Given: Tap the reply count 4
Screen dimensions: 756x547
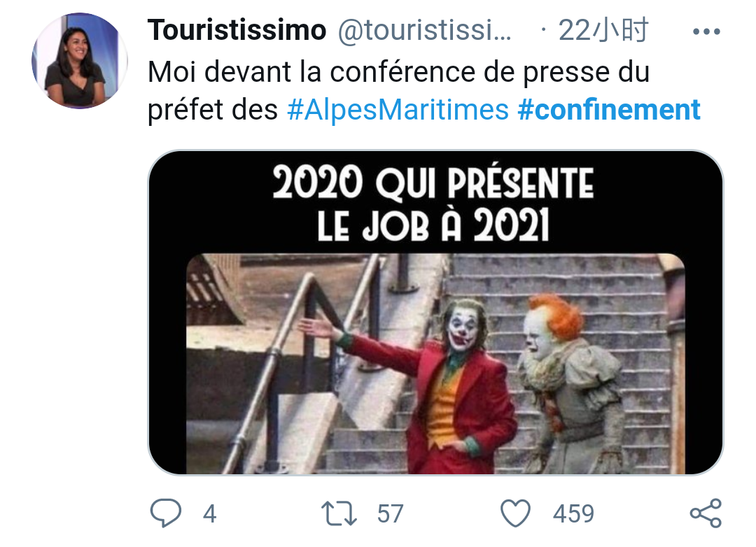Looking at the screenshot, I should (x=209, y=513).
